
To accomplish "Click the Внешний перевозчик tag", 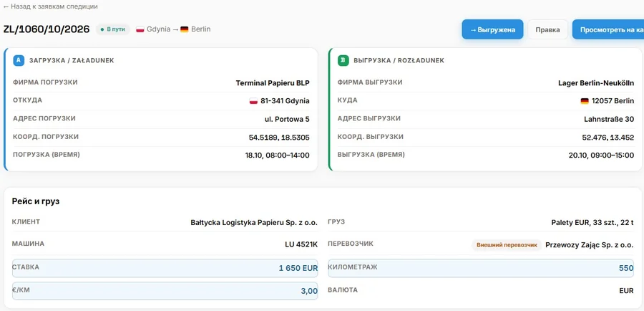I will coord(507,245).
